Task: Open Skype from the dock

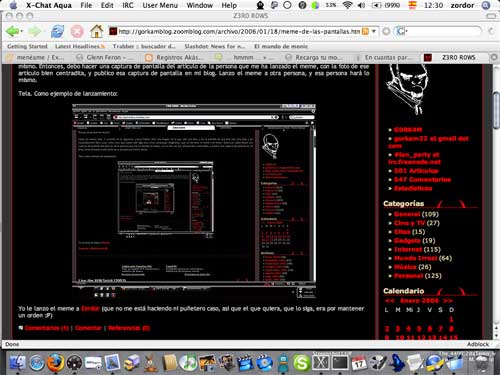Action: 302,363
